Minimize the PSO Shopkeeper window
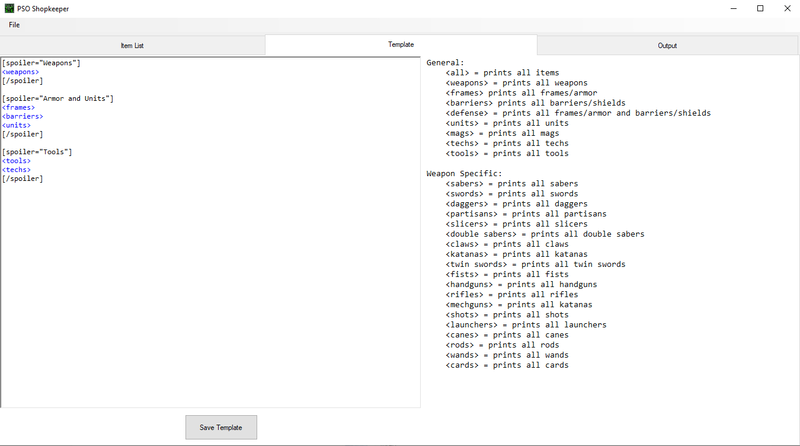Screen dimensions: 800x446 tap(734, 9)
